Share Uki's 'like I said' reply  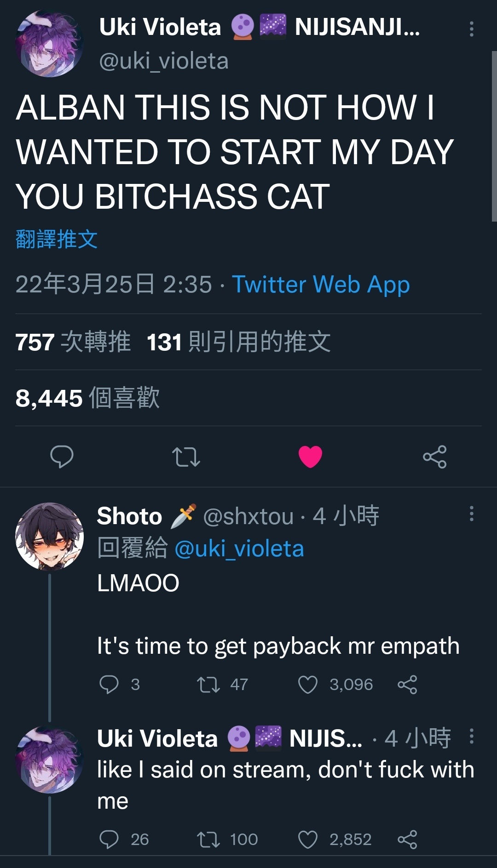click(x=407, y=839)
